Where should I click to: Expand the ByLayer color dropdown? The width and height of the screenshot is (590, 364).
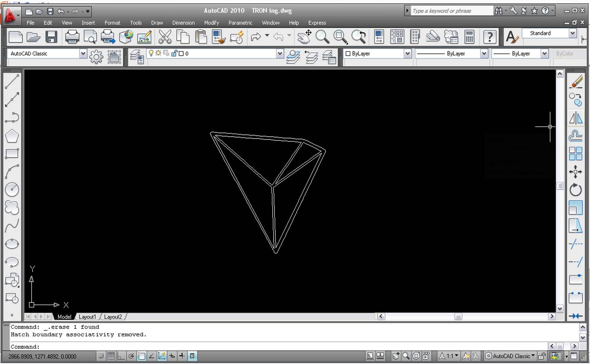click(x=407, y=54)
